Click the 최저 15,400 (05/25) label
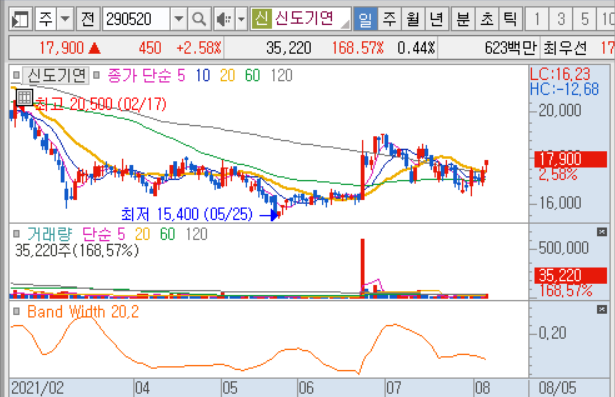615x397 pixels. (x=187, y=214)
